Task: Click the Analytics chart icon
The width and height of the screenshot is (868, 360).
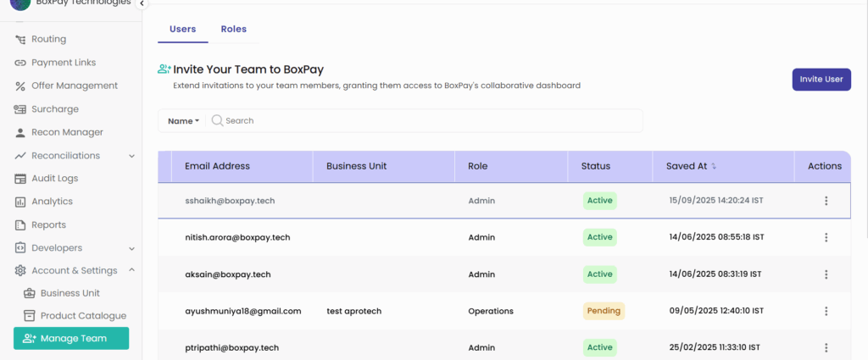Action: pyautogui.click(x=20, y=202)
